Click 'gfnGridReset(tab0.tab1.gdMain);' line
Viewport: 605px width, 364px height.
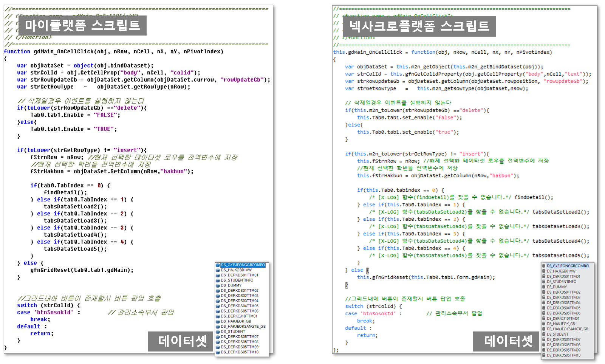[82, 270]
